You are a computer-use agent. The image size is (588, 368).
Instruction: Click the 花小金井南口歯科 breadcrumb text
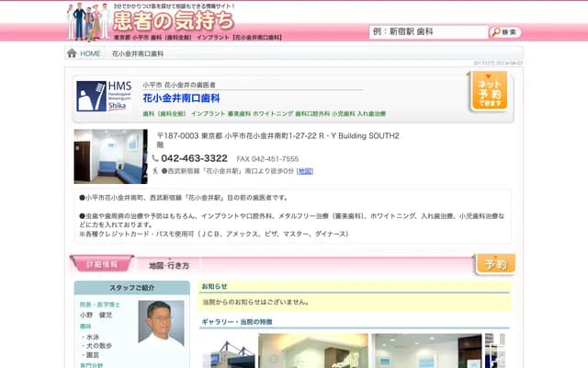(x=138, y=53)
